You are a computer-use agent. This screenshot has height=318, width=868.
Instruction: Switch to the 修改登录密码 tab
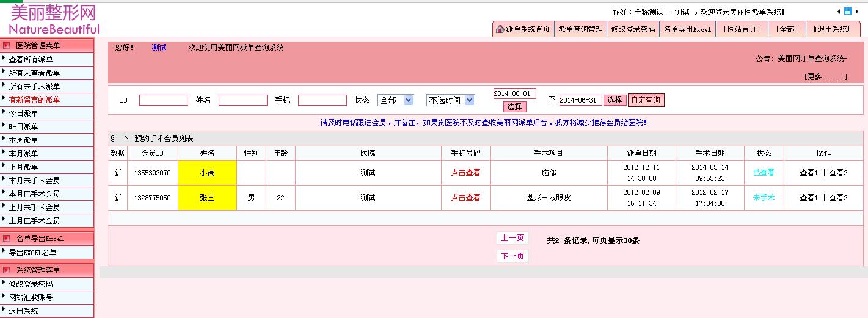pos(633,29)
